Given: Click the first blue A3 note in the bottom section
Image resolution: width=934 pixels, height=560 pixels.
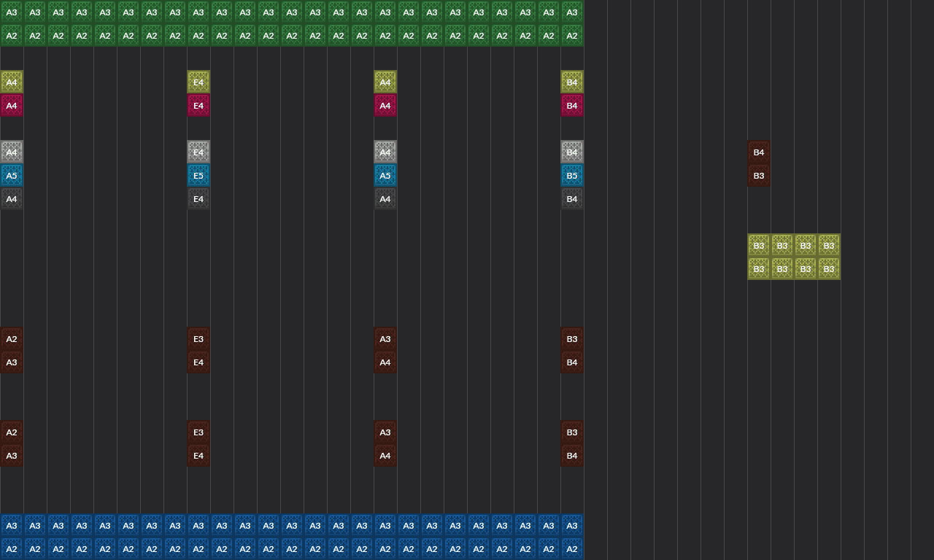Looking at the screenshot, I should point(12,525).
